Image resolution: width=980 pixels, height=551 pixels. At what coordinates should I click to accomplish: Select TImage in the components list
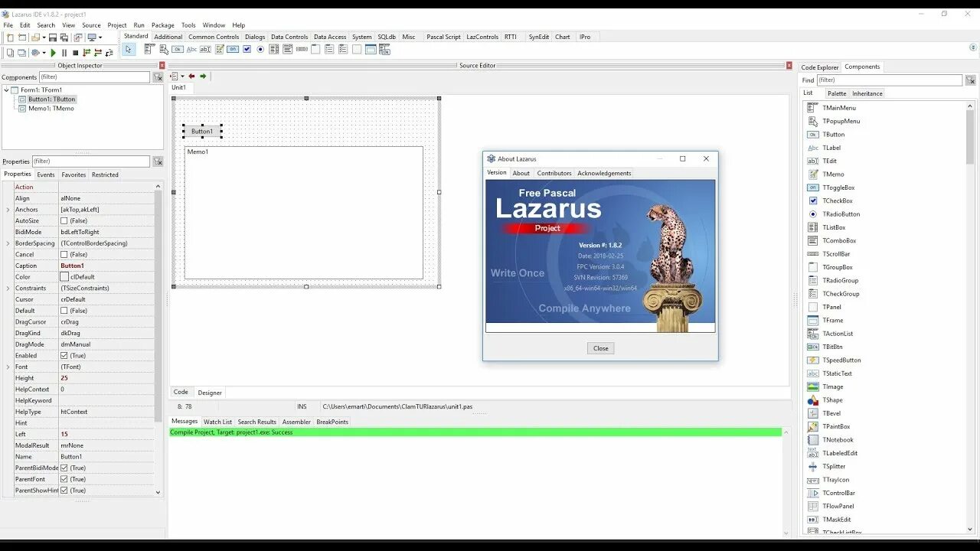833,386
